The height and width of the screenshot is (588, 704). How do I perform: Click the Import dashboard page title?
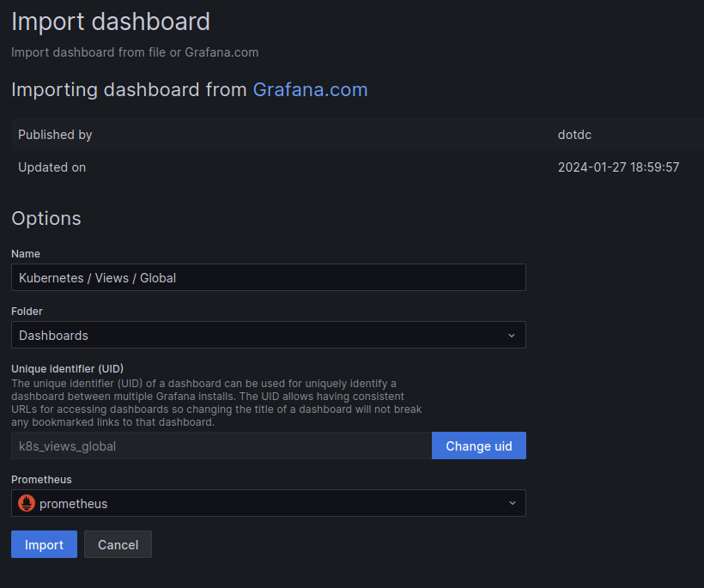pyautogui.click(x=111, y=21)
